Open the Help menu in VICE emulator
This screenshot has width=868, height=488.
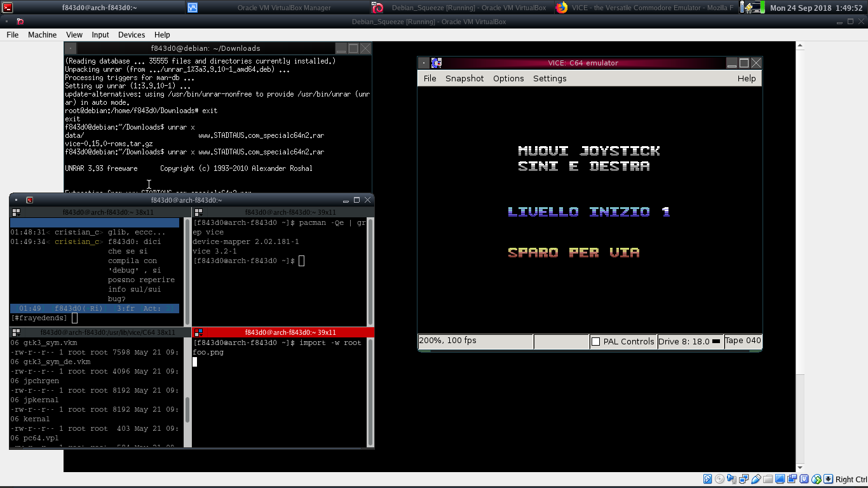pyautogui.click(x=747, y=79)
